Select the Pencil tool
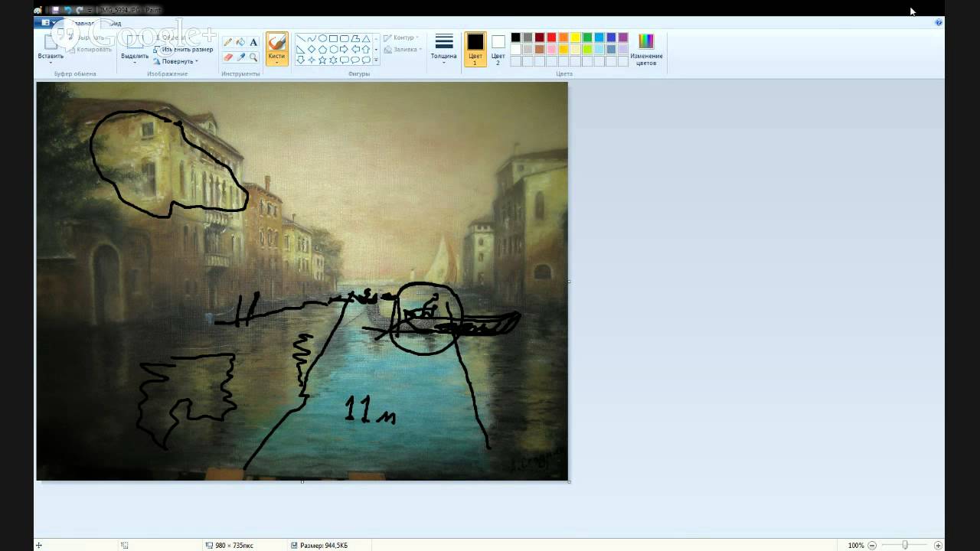 point(228,42)
